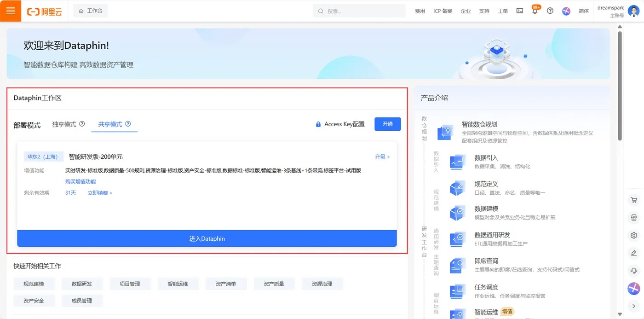This screenshot has height=319, width=644.
Task: Click the 任务调度 product icon
Action: 458,291
